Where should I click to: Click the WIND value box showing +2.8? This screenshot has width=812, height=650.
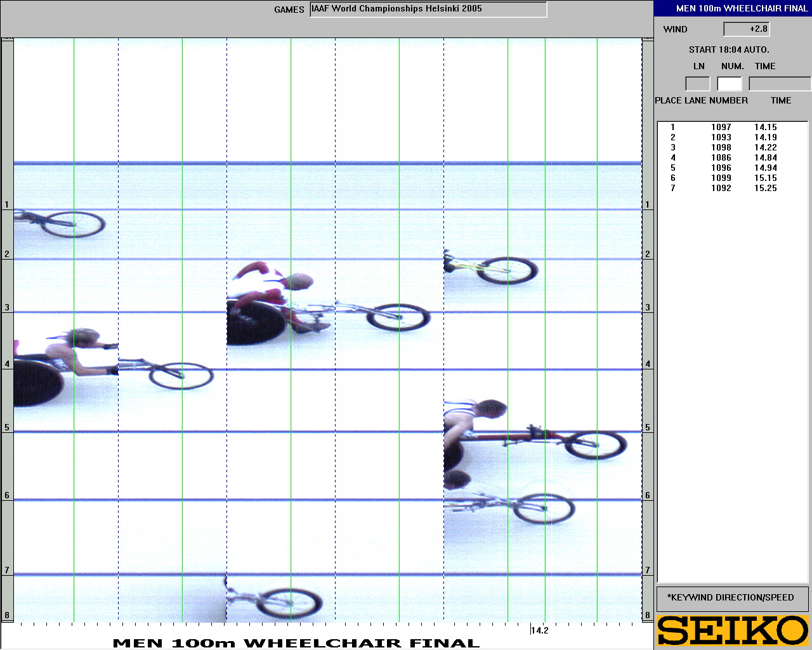[746, 29]
